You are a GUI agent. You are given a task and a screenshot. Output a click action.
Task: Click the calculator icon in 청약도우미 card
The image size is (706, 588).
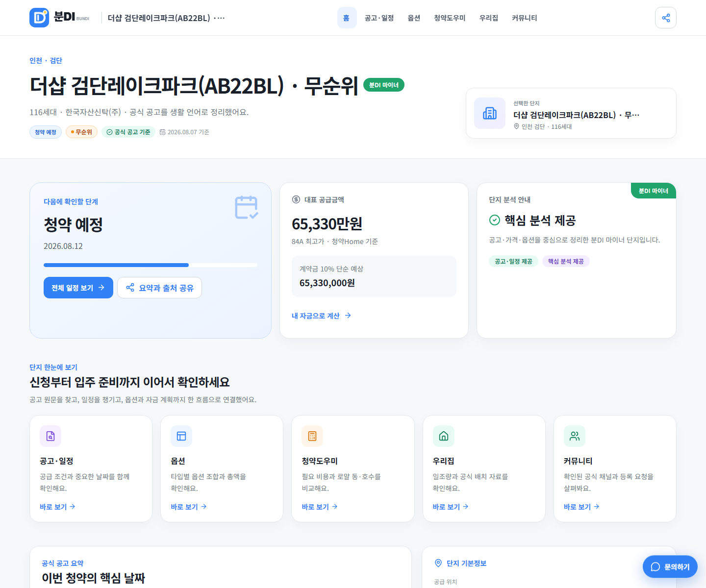click(x=312, y=436)
